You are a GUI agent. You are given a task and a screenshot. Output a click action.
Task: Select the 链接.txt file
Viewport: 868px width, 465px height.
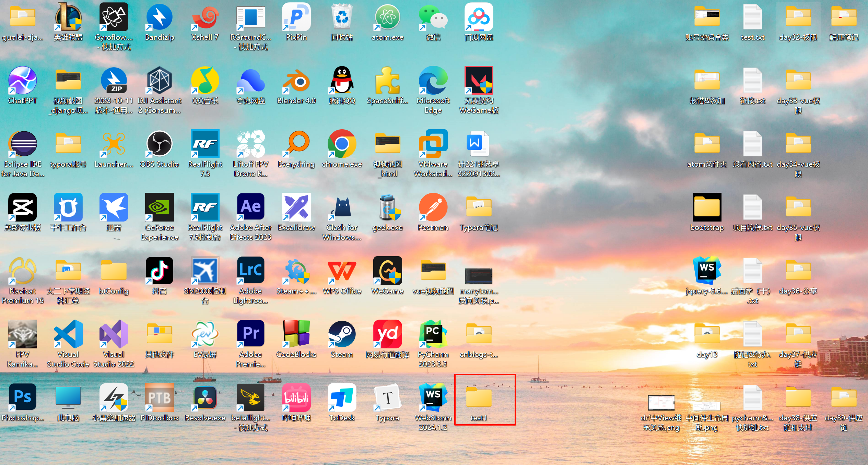point(753,81)
